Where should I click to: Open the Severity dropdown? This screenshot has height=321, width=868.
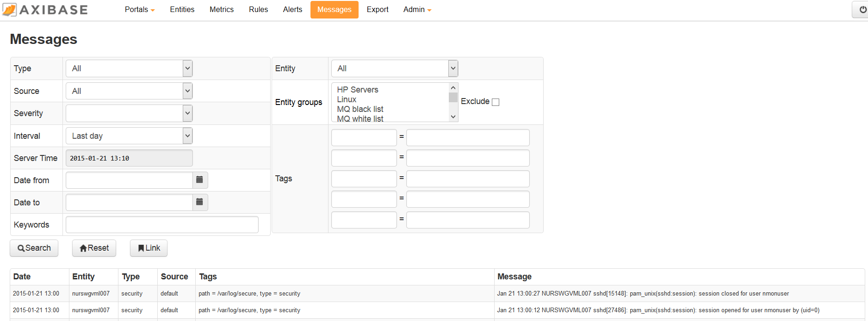[x=129, y=113]
